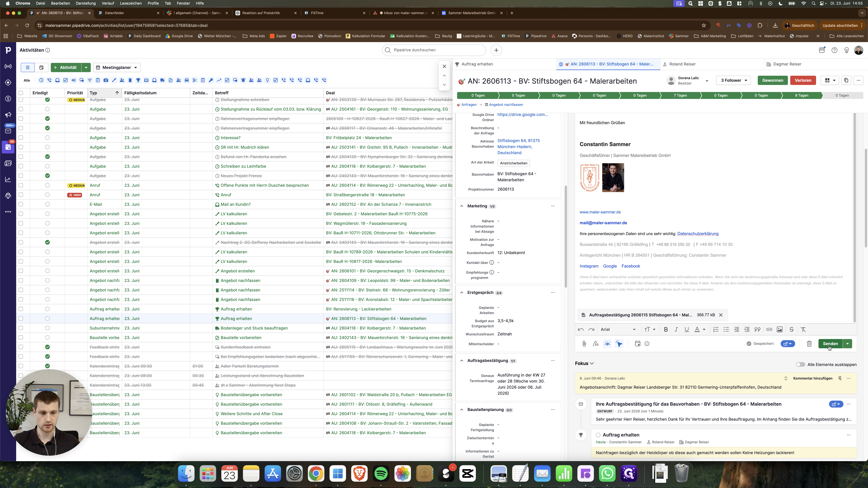This screenshot has height=488, width=868.
Task: Collapse the Erstgespräch section
Action: point(462,293)
